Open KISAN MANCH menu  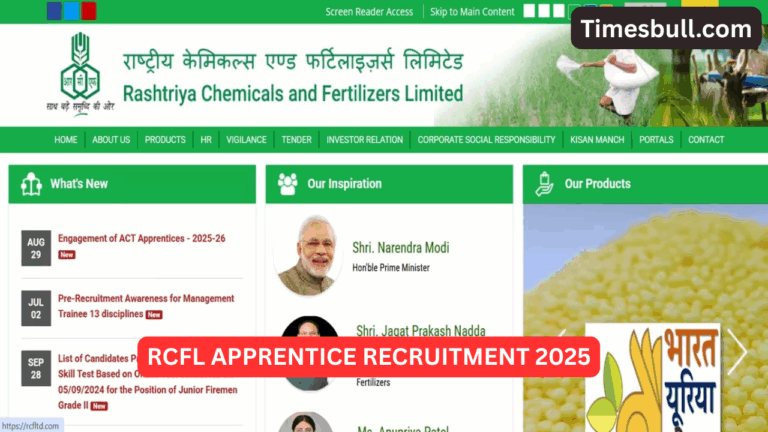pyautogui.click(x=597, y=140)
